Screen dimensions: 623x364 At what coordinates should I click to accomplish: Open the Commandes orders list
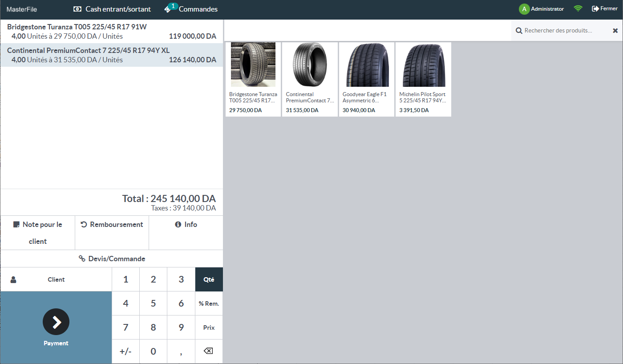tap(191, 9)
